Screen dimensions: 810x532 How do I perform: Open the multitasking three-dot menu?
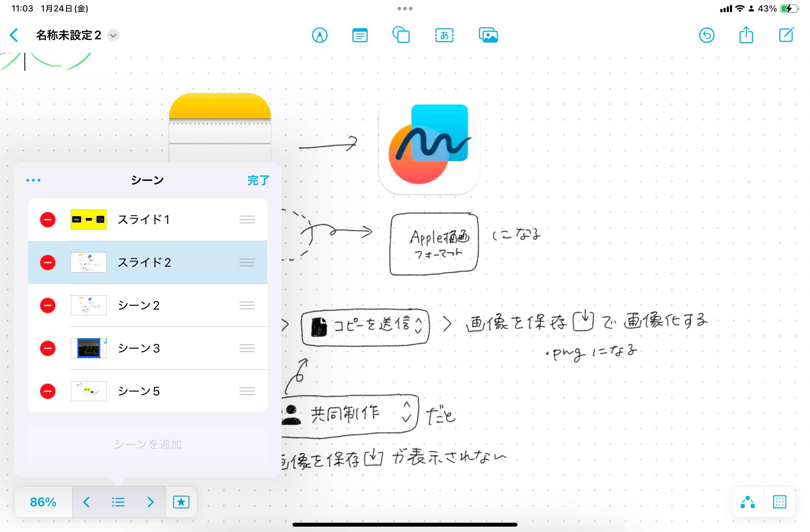tap(405, 9)
